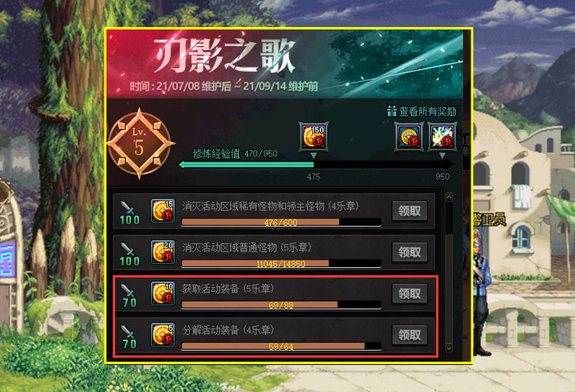Click the 15 coin icon in rare monster quest
Image resolution: width=575 pixels, height=392 pixels.
[163, 210]
